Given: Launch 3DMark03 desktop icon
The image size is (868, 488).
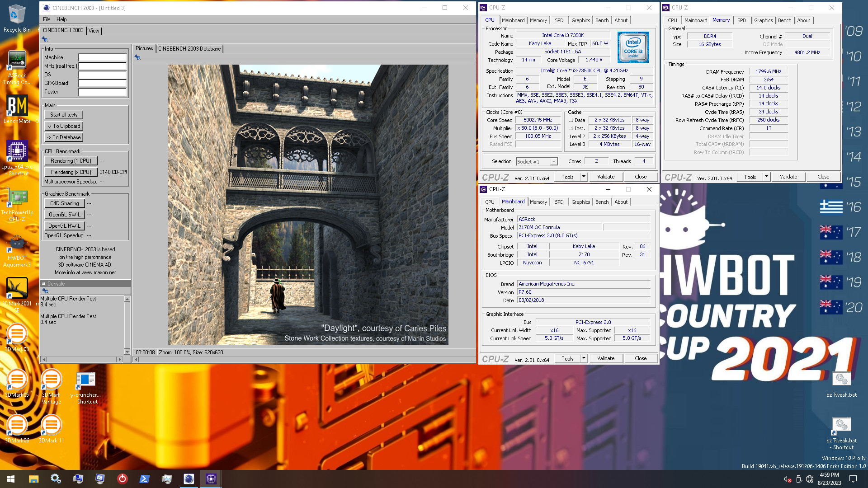Looking at the screenshot, I should coord(17,338).
